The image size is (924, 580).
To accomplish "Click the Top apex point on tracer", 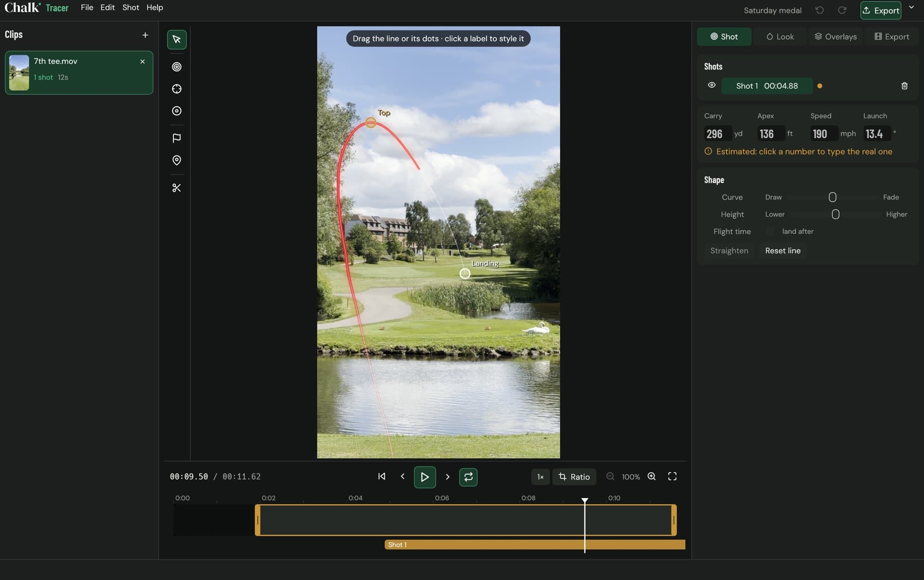I will [x=371, y=122].
